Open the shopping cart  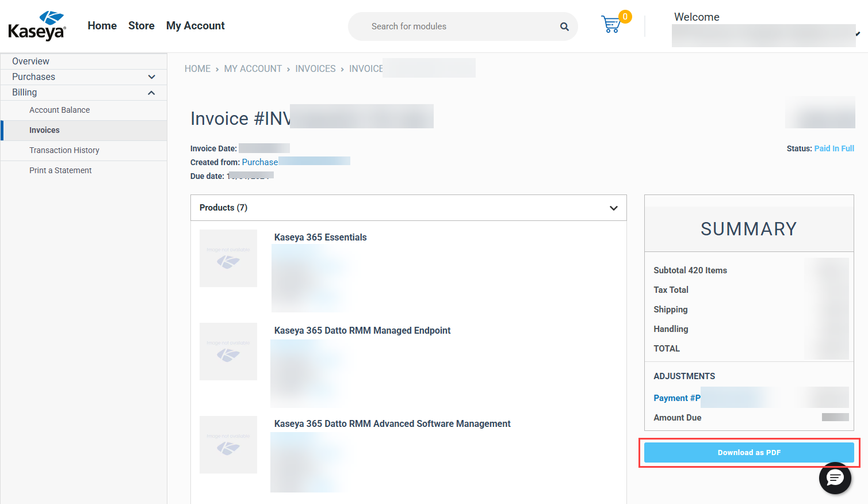[x=611, y=25]
